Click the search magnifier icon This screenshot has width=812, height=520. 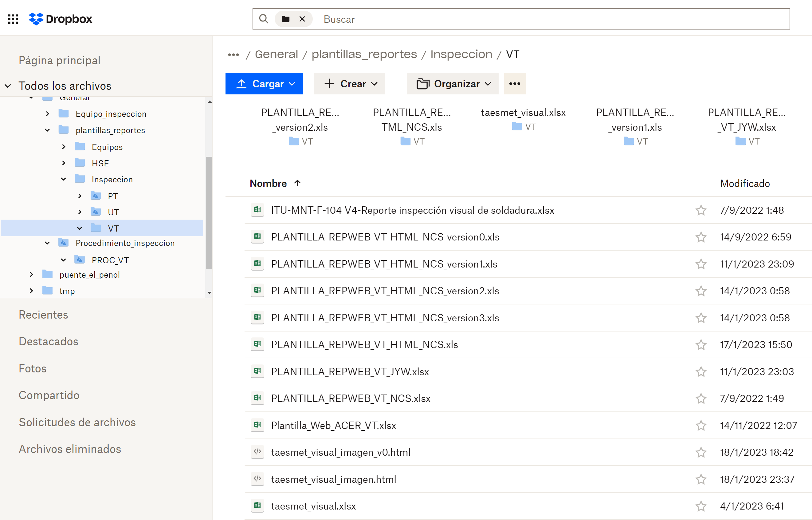click(x=264, y=19)
